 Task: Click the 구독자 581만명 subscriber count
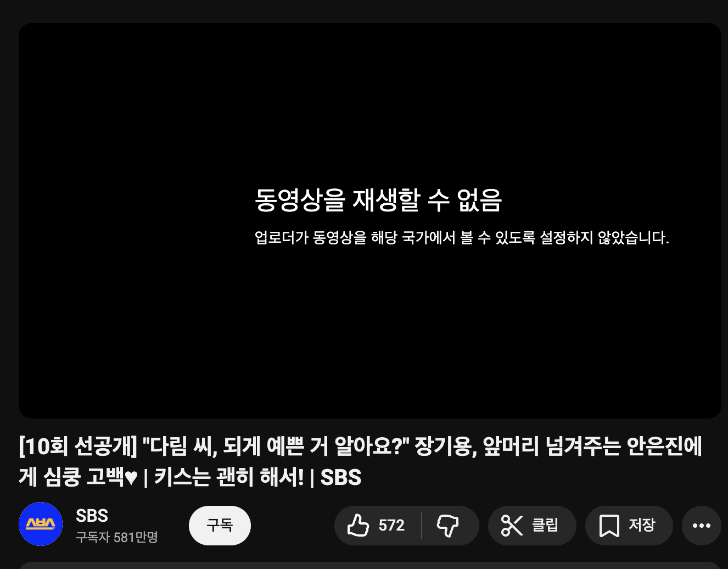pyautogui.click(x=117, y=537)
